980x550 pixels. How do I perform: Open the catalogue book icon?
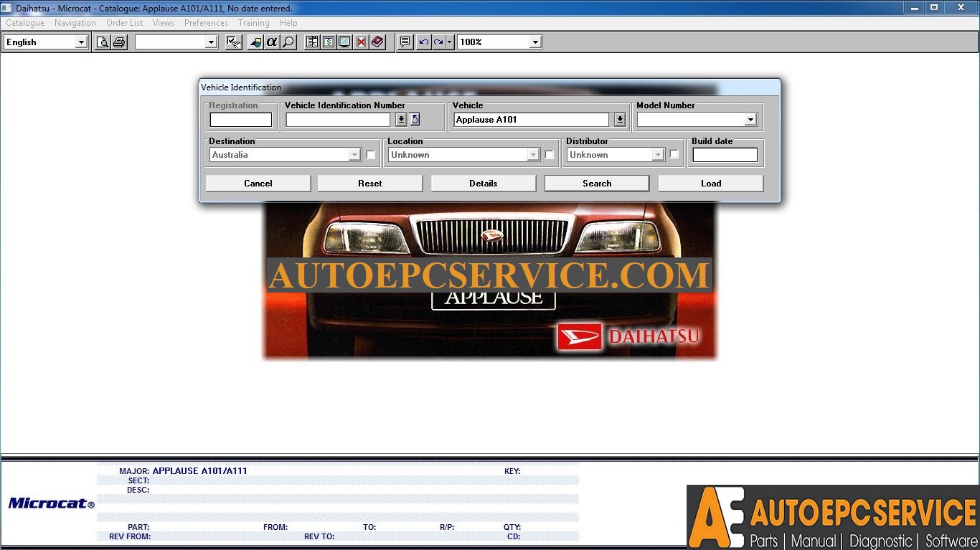click(x=377, y=42)
